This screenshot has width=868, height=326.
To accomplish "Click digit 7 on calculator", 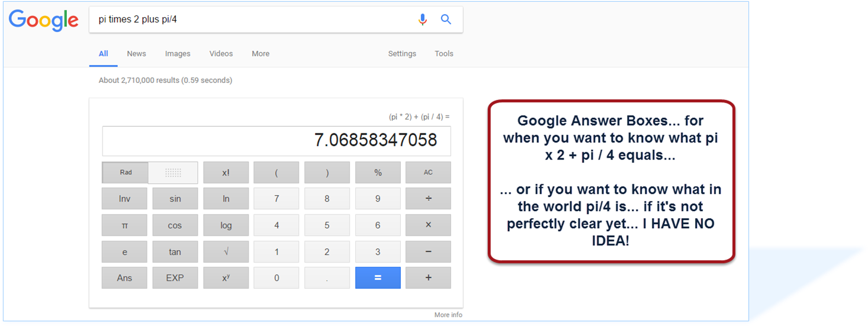I will tap(277, 199).
